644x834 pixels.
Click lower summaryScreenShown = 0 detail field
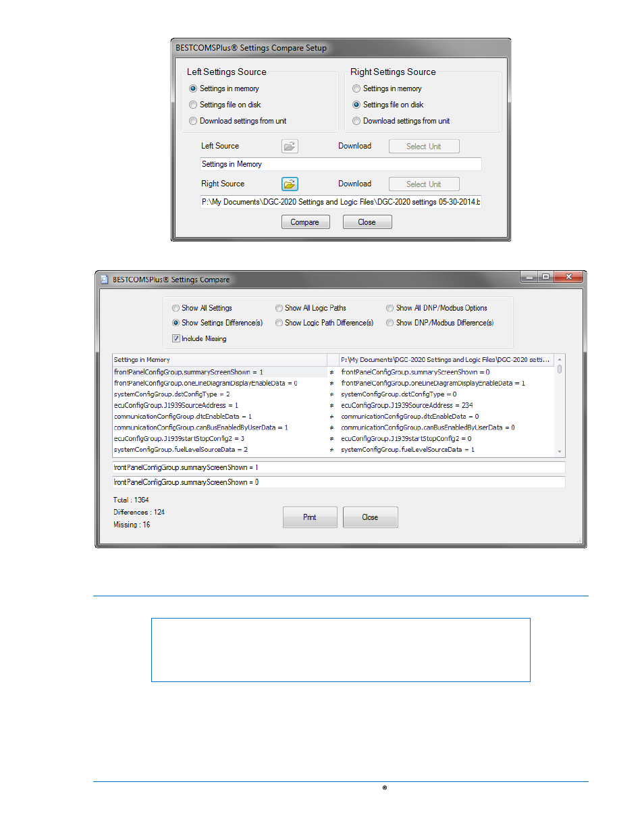click(339, 482)
